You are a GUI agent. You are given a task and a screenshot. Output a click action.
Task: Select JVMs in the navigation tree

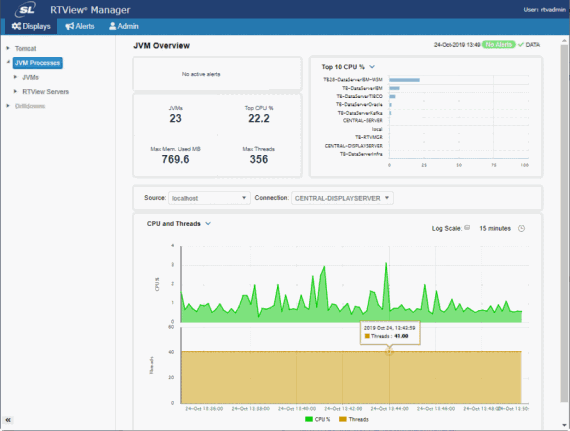(x=30, y=77)
